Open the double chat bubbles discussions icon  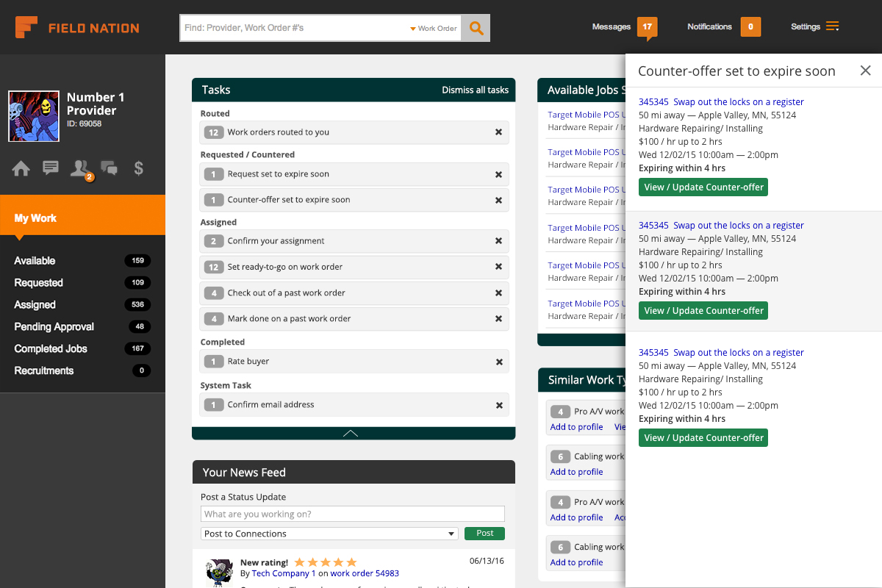click(x=109, y=168)
